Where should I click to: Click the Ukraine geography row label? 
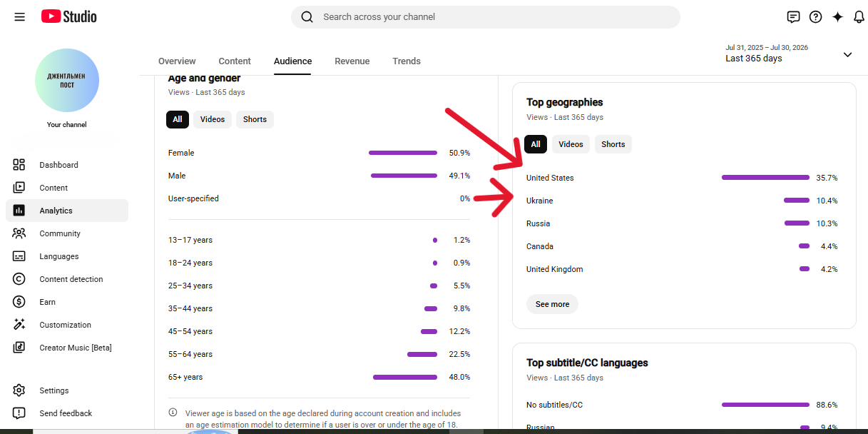tap(539, 201)
